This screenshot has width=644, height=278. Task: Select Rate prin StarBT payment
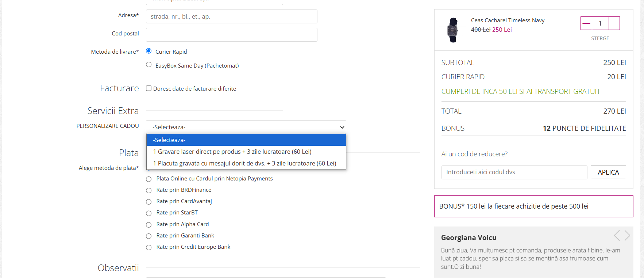tap(149, 213)
